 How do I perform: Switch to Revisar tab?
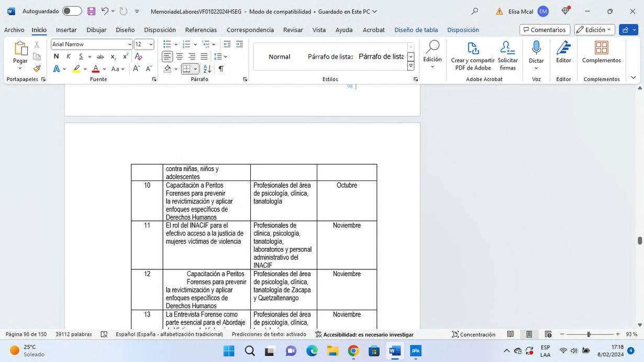[x=293, y=30]
